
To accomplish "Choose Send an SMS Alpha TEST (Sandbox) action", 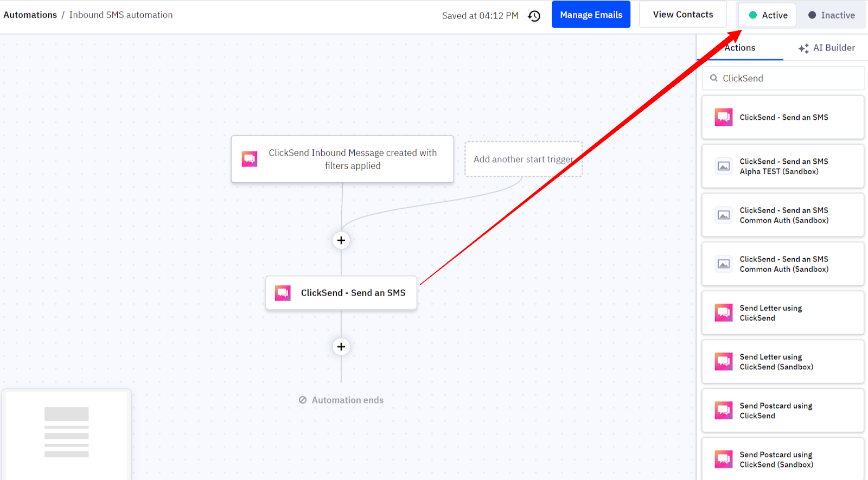I will point(783,167).
